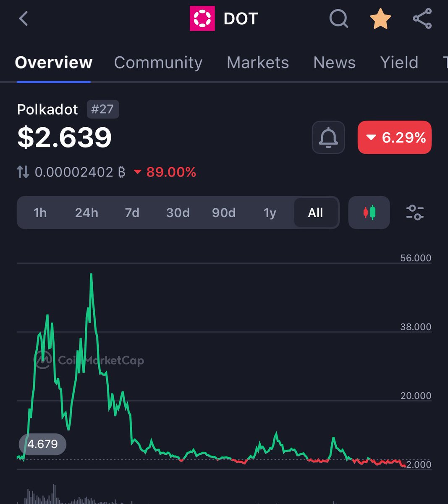The width and height of the screenshot is (448, 504).
Task: Tap the 2.000 axis label
Action: [419, 465]
